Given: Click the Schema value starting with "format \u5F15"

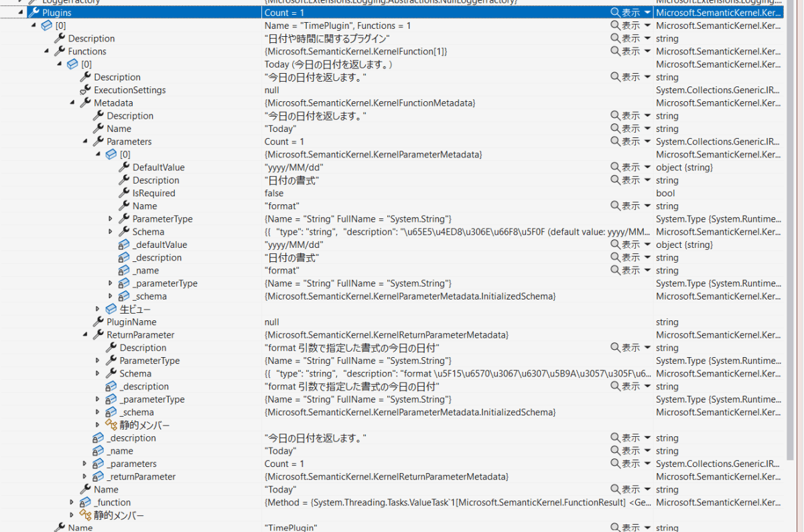Looking at the screenshot, I should (458, 374).
